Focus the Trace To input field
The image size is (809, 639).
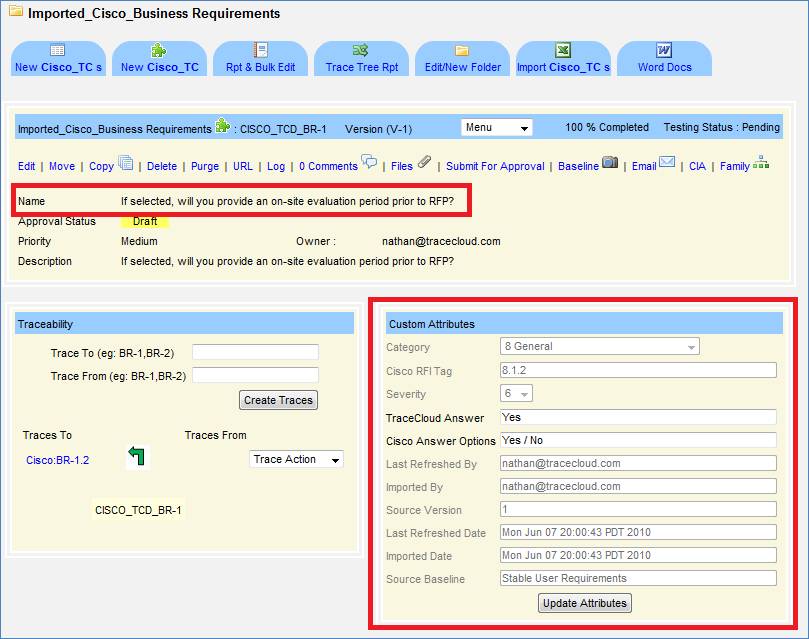[x=255, y=352]
